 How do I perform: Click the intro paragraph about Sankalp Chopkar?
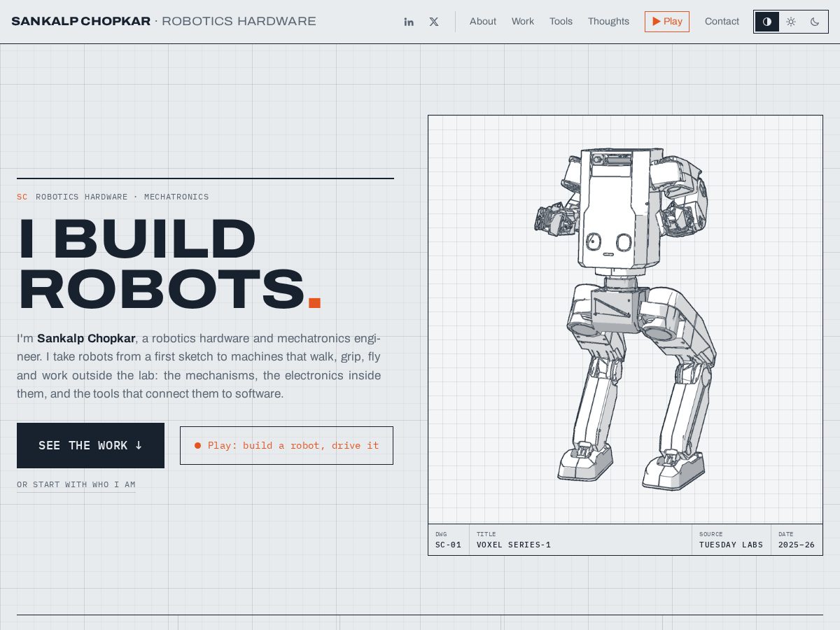click(199, 366)
